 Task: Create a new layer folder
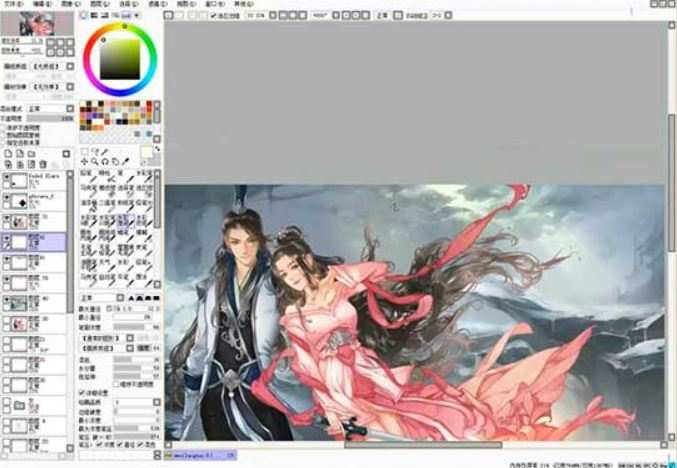(x=33, y=153)
